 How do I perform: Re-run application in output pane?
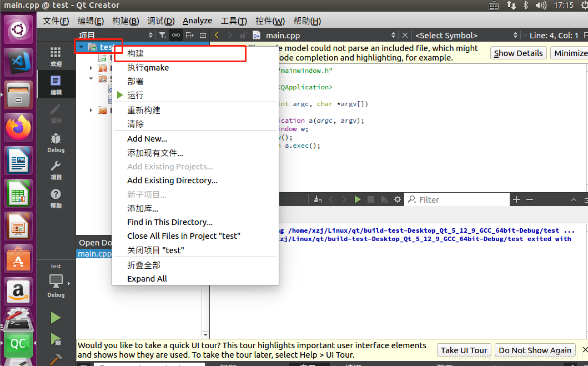pos(358,199)
